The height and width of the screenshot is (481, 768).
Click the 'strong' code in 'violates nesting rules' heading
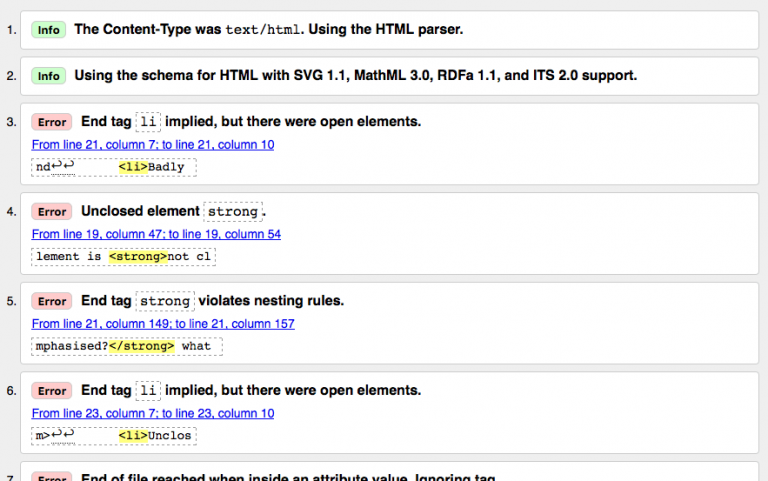coord(165,301)
